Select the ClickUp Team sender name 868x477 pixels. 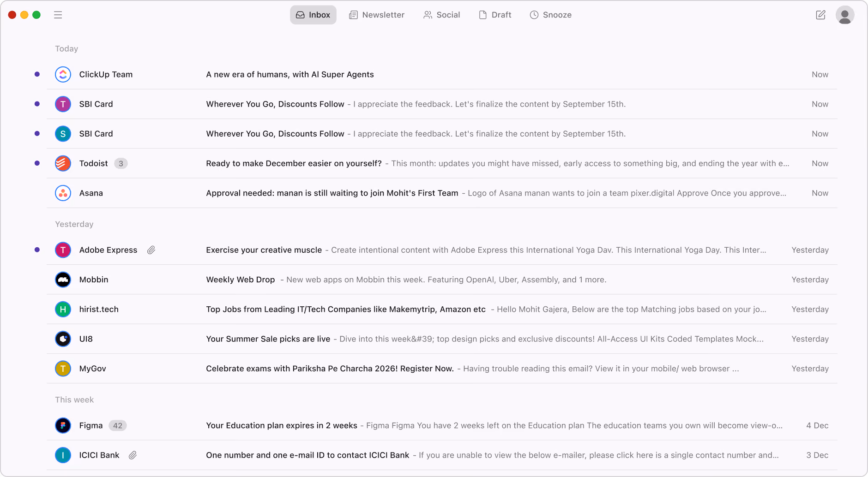(106, 74)
